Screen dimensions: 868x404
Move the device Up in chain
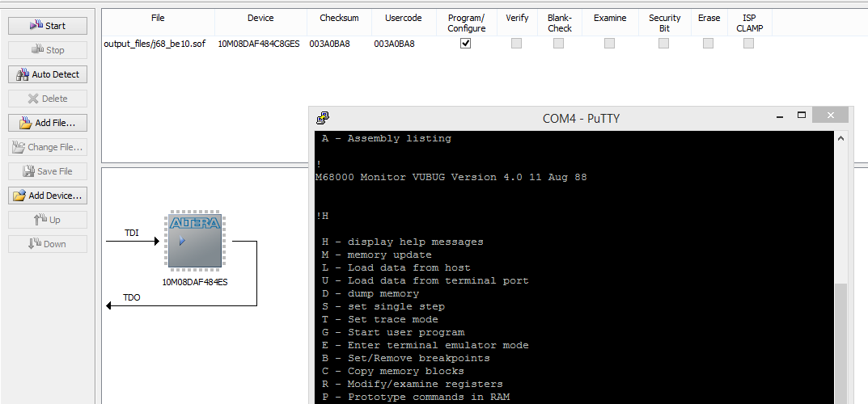pos(48,220)
